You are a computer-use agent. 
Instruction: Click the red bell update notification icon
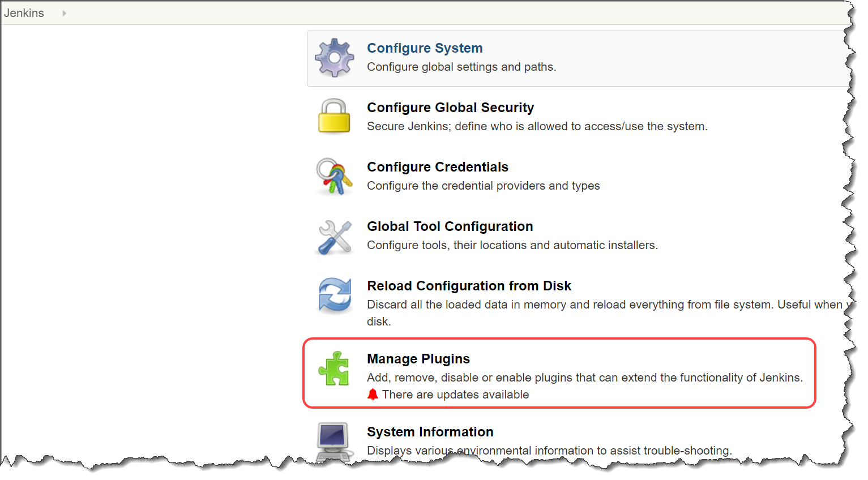(373, 394)
